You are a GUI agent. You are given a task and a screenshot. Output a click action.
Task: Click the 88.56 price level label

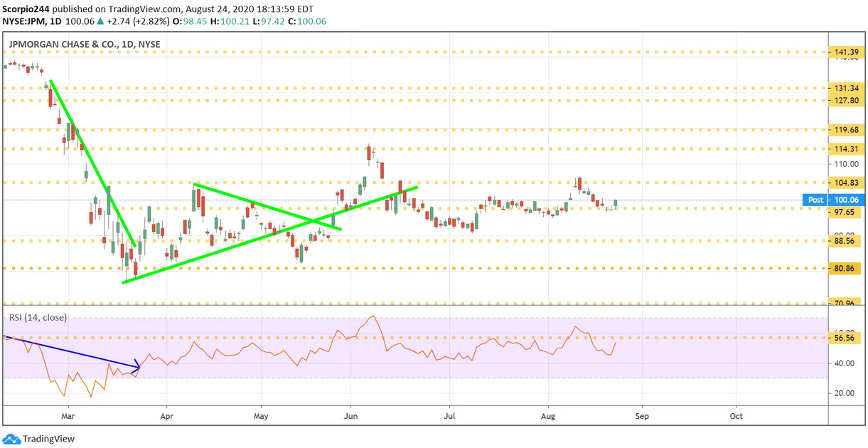[x=845, y=241]
